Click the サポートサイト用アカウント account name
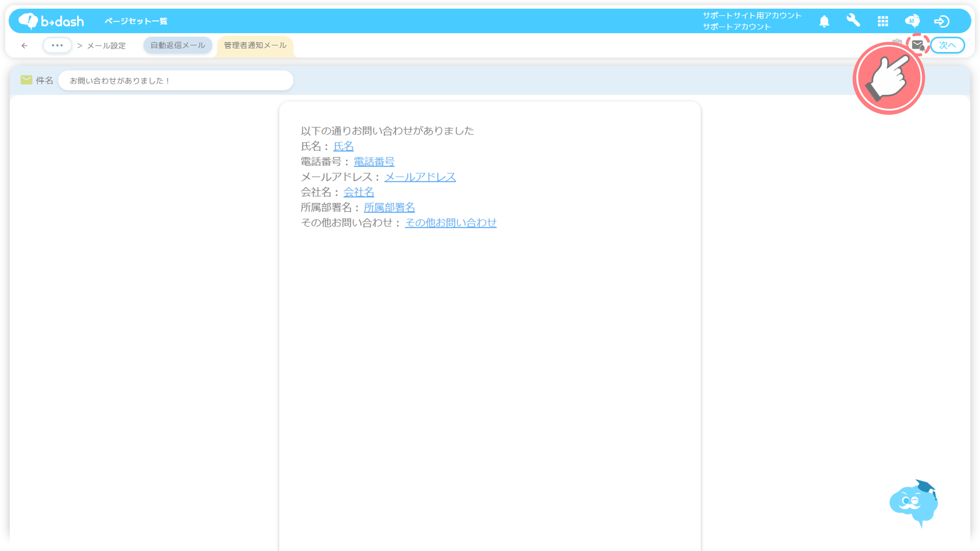 (752, 16)
